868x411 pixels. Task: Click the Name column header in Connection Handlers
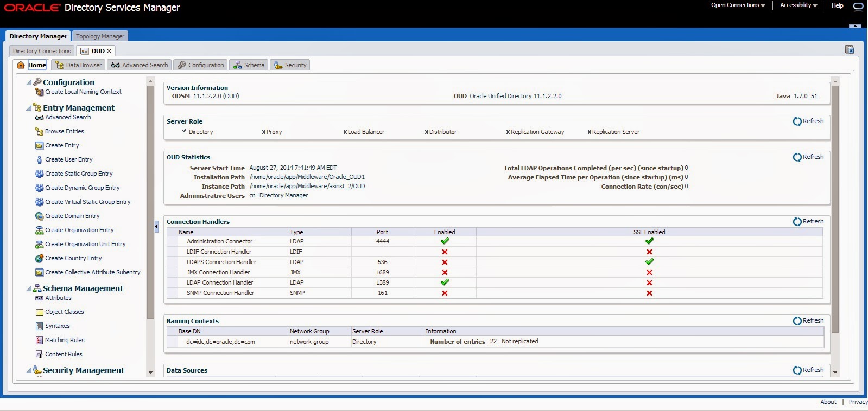(x=233, y=232)
